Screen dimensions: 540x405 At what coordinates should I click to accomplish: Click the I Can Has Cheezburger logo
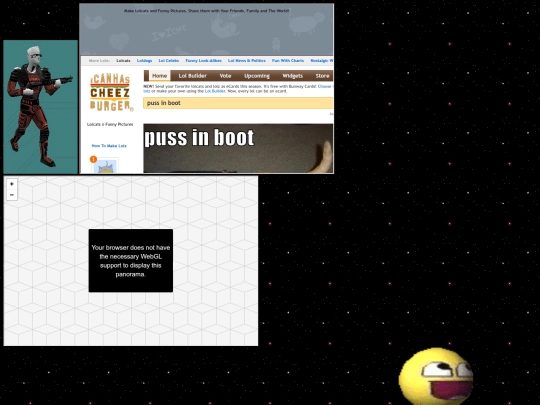[111, 92]
